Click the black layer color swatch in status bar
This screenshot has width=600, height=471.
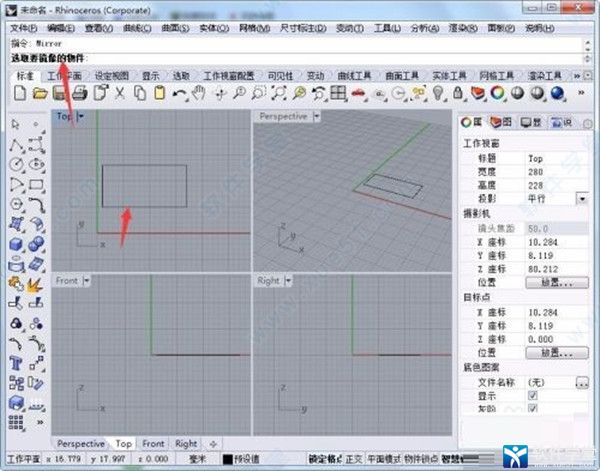coord(229,459)
